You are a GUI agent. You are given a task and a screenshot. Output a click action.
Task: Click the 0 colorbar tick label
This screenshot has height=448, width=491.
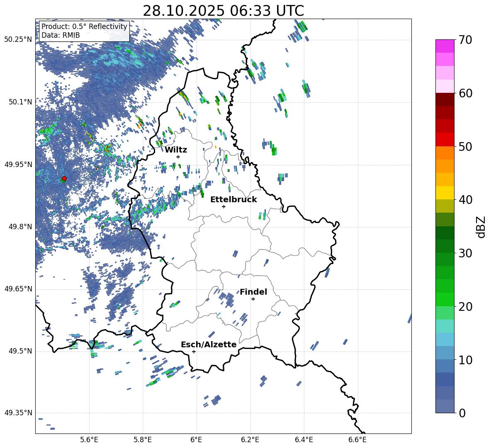(x=462, y=413)
